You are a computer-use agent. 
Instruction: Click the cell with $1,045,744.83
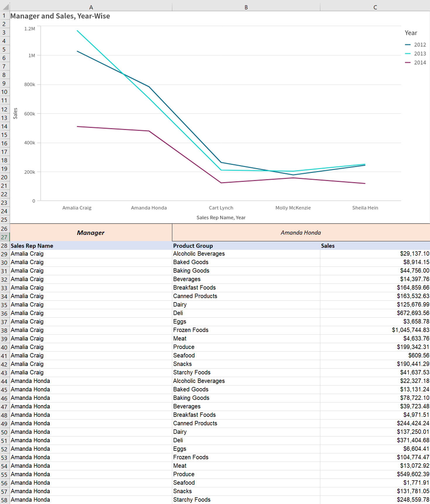click(375, 330)
